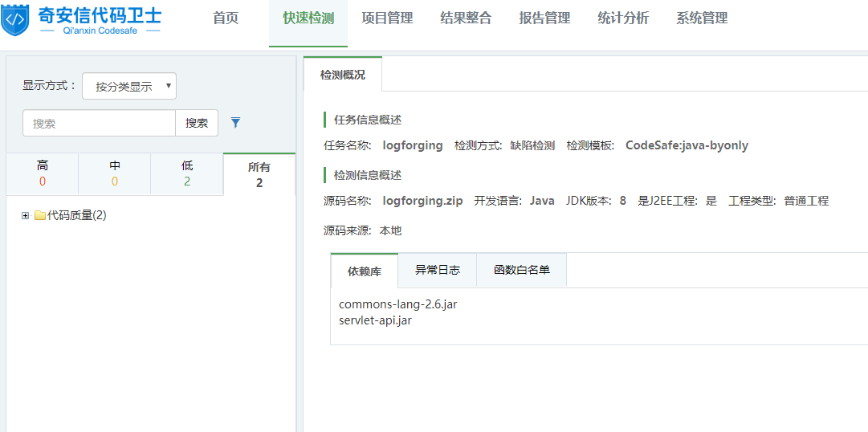Switch to the 函数白名单 tab
Viewport: 868px width, 432px height.
point(521,270)
